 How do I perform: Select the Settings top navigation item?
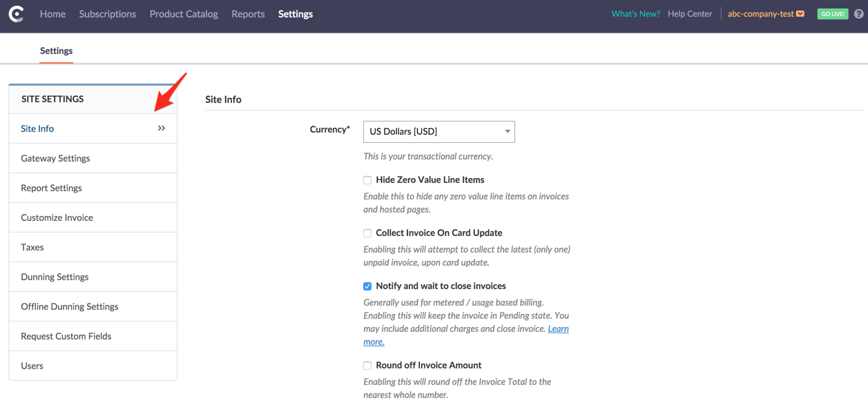(296, 14)
